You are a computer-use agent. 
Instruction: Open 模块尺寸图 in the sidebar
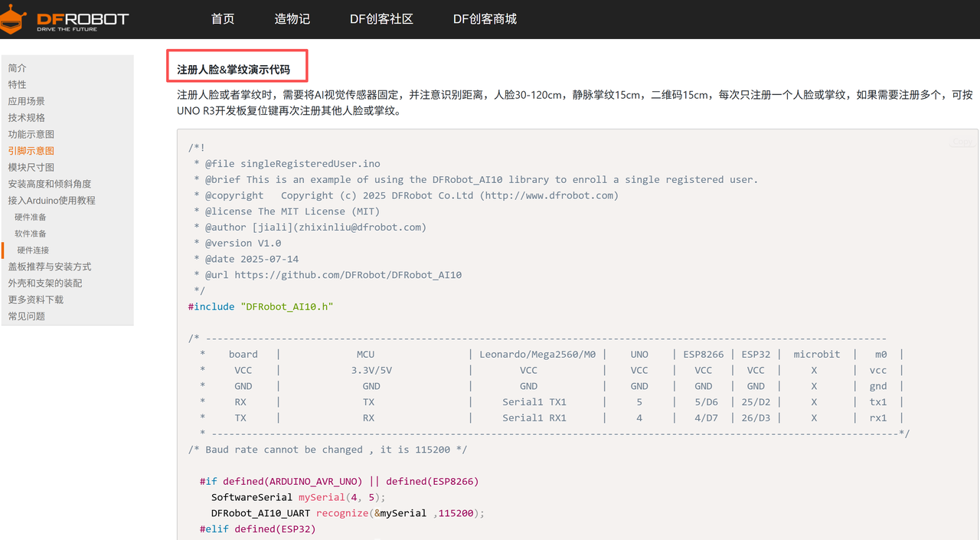(x=31, y=168)
